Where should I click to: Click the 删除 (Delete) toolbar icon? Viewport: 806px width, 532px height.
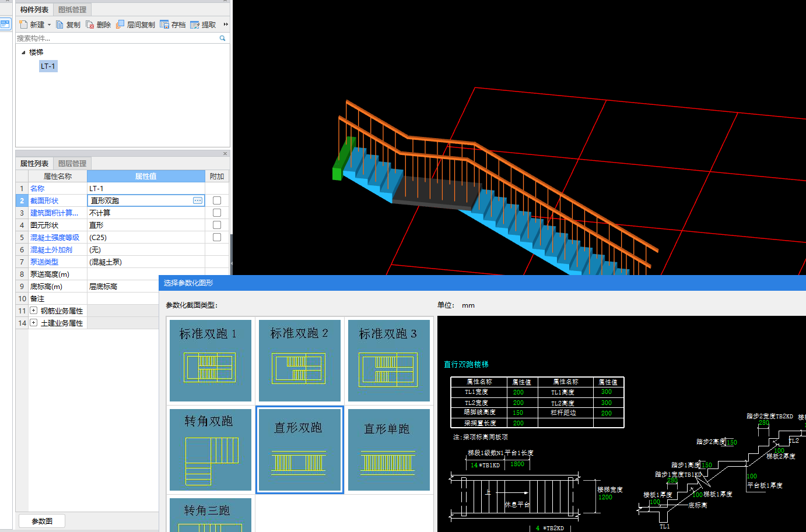click(x=90, y=24)
